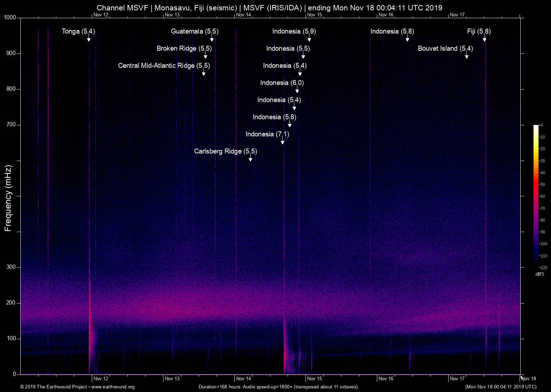This screenshot has width=551, height=392.
Task: Select the Nov 14 date label on bottom axis
Action: click(244, 378)
